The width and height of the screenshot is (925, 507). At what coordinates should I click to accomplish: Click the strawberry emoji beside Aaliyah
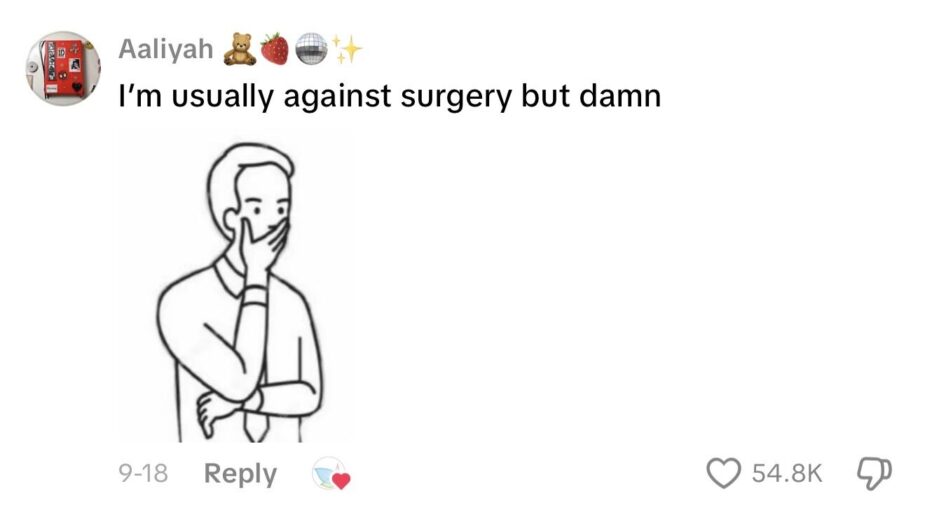[274, 49]
